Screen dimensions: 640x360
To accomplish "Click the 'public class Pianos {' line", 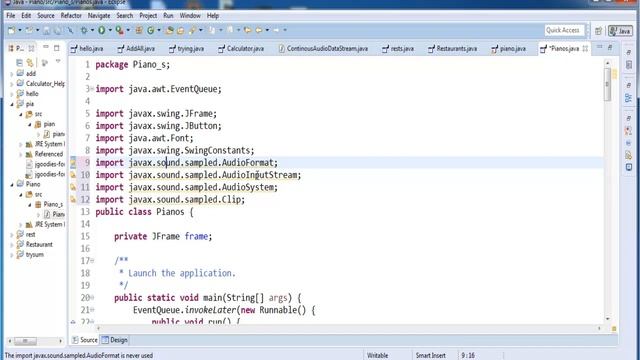I will tap(144, 212).
